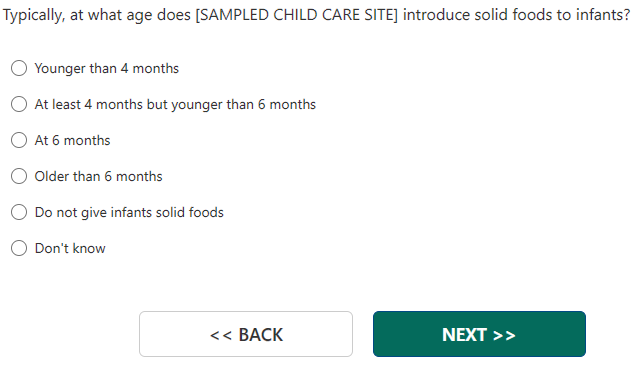
Task: Go to previous page with BACK button
Action: (x=246, y=334)
